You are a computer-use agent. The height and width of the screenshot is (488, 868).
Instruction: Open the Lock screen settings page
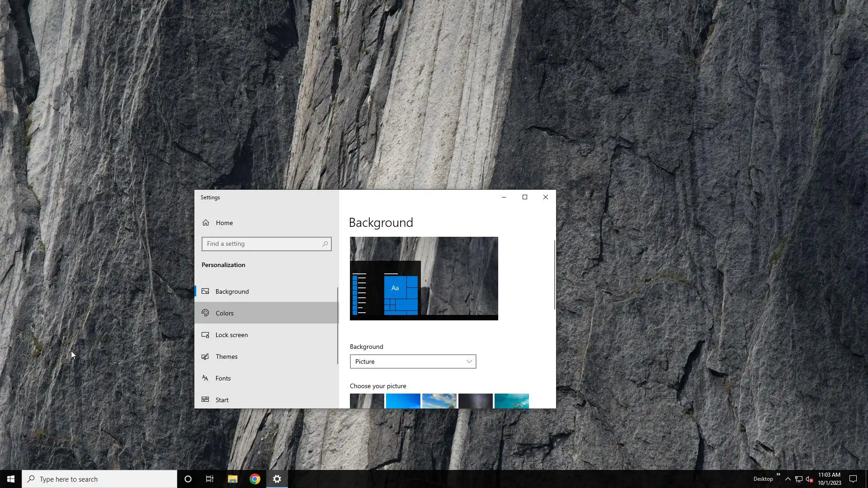[x=231, y=335]
